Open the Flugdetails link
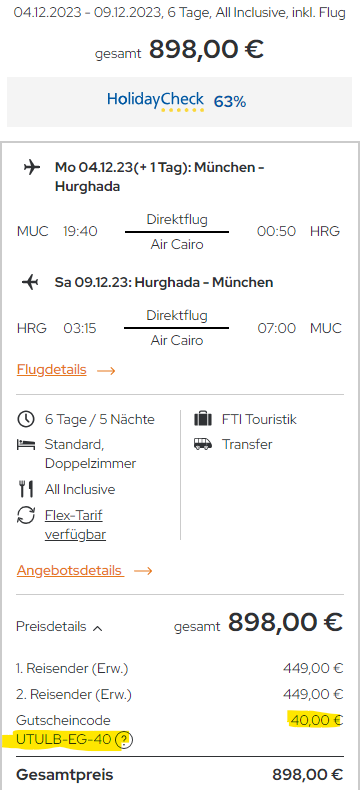The width and height of the screenshot is (364, 790). [x=51, y=370]
